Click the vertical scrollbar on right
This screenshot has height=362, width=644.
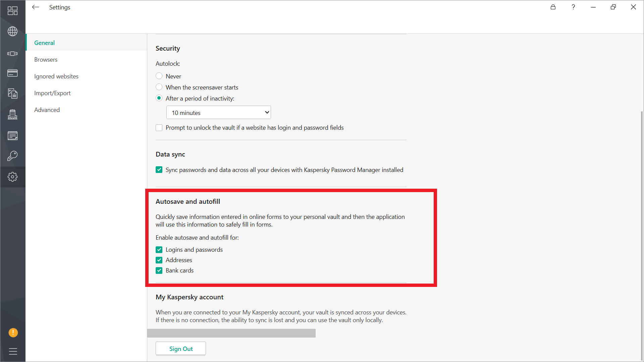click(642, 235)
